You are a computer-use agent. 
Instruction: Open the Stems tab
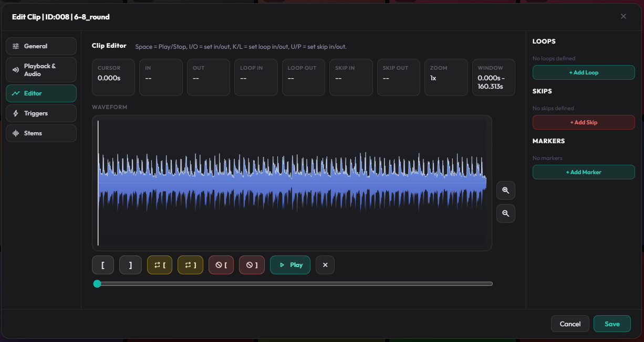[41, 133]
